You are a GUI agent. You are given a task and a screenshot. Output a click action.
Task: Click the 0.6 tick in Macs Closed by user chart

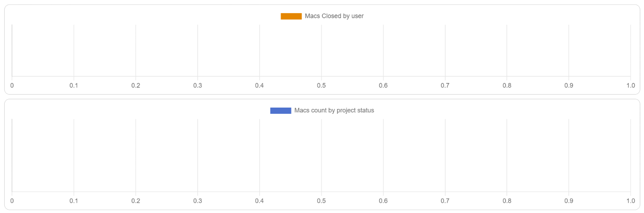coord(383,86)
